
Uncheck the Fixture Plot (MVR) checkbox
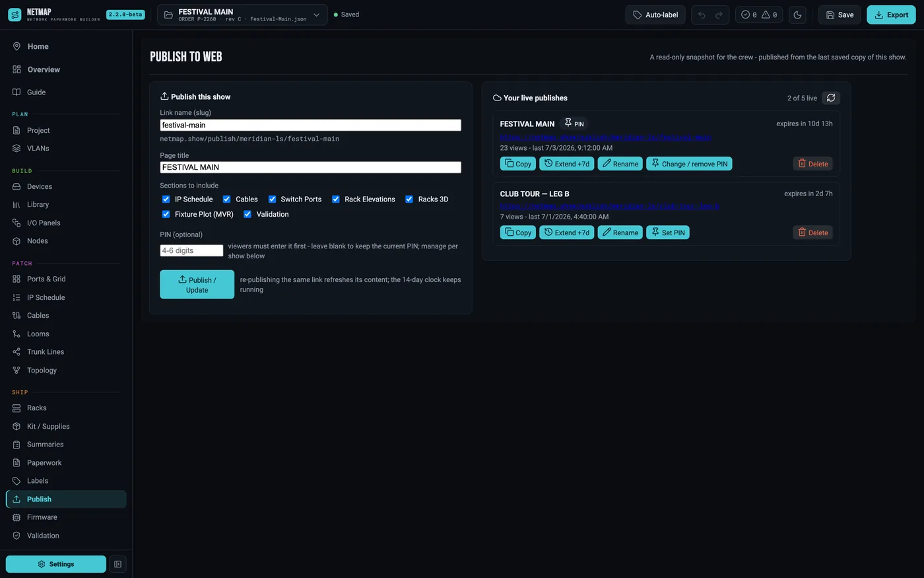tap(166, 214)
